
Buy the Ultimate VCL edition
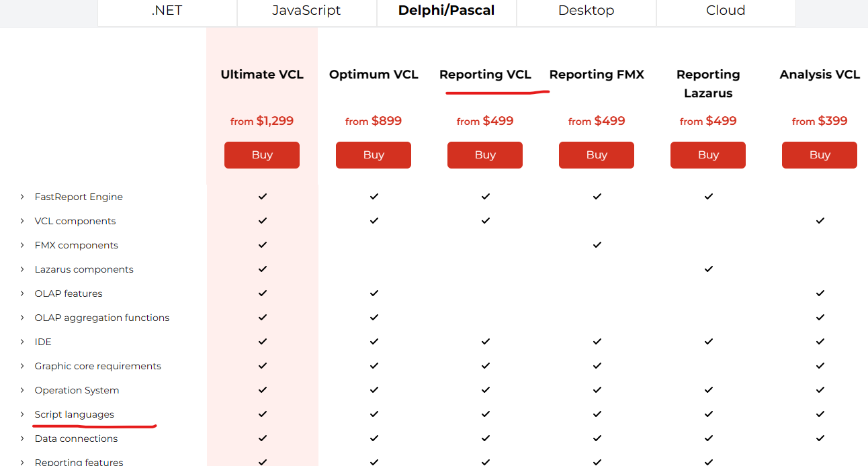tap(262, 155)
